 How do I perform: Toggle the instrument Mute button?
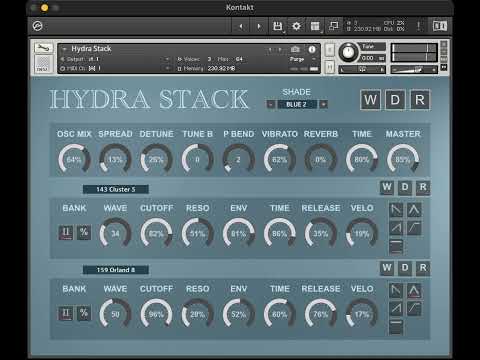329,67
